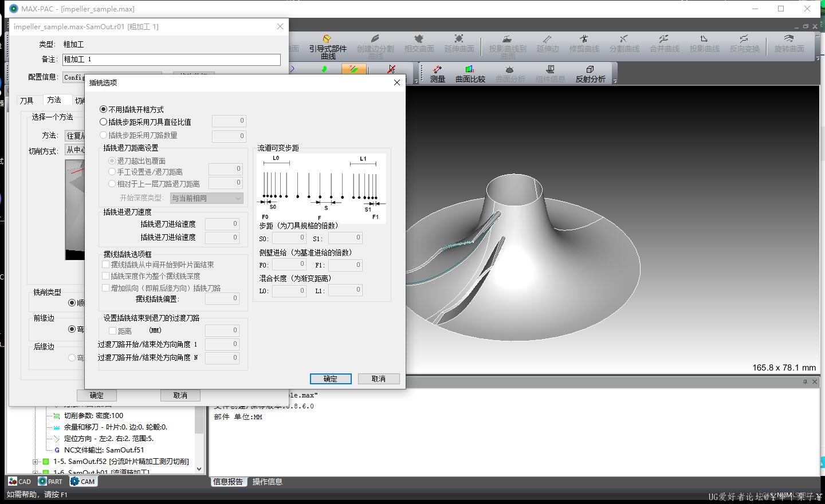Click the 曲面分析 toolbar icon
The image size is (825, 504).
click(510, 74)
